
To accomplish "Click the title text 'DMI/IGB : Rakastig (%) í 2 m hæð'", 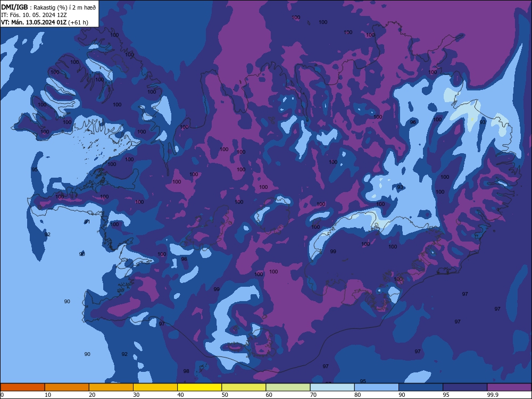I will pos(48,7).
